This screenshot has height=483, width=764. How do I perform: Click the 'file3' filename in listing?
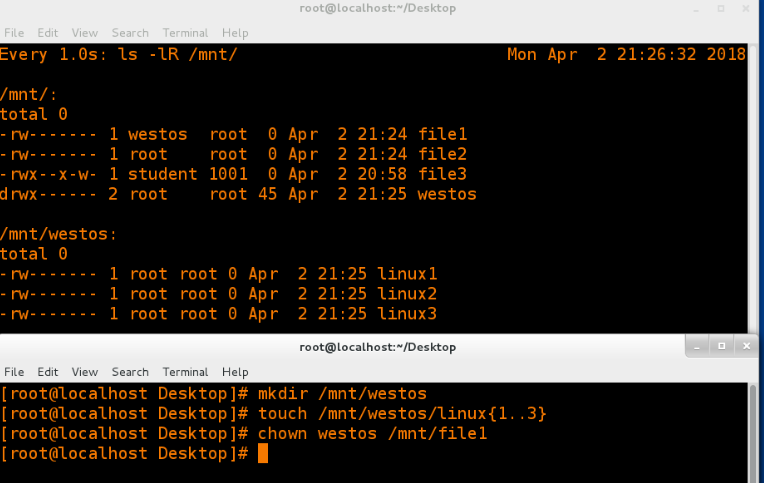point(442,174)
